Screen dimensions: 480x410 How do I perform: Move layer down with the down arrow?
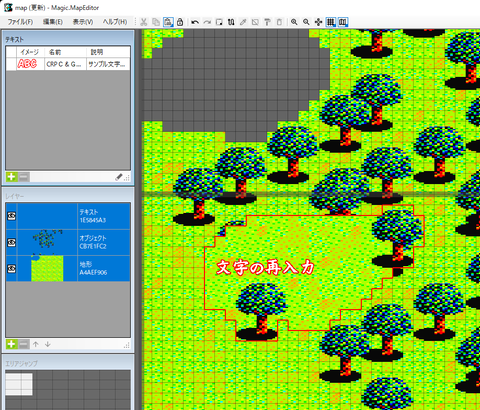click(48, 344)
